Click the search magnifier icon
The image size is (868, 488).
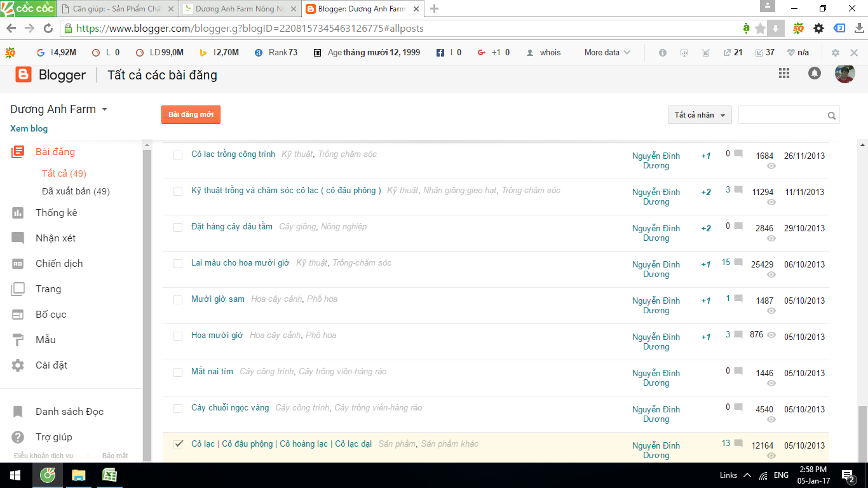831,116
